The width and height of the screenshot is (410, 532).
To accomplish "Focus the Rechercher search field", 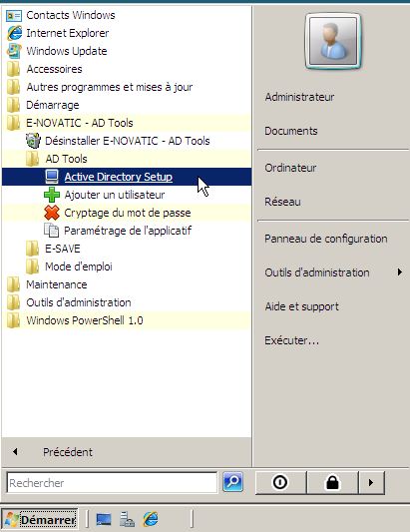I will click(x=112, y=483).
